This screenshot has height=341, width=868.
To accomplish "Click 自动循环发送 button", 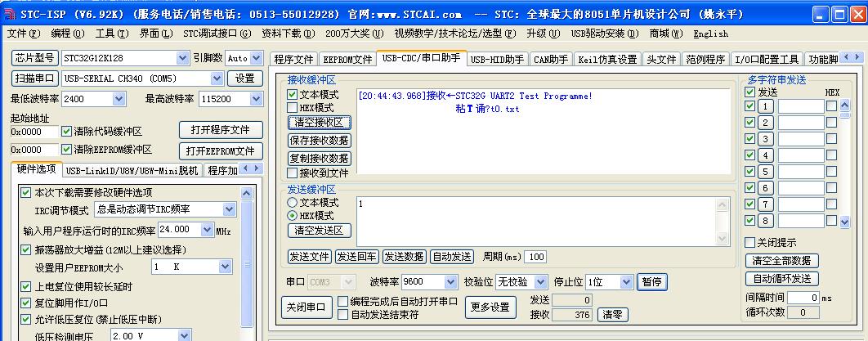I will [x=781, y=279].
